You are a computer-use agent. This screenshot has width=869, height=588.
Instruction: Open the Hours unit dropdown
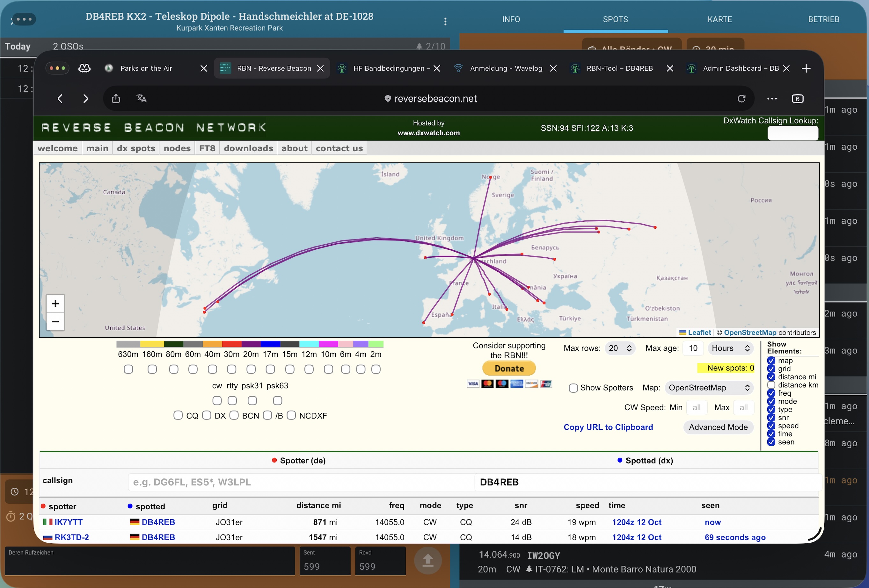(731, 348)
